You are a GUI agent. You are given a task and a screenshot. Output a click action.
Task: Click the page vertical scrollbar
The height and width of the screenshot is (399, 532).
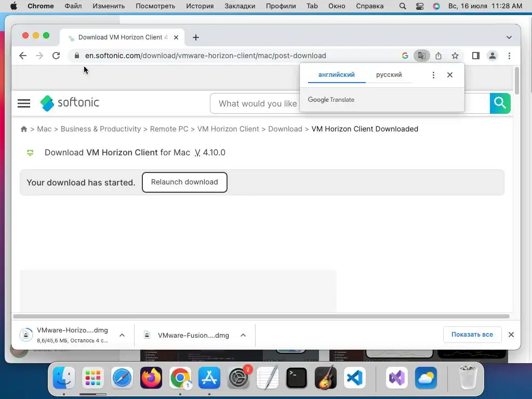517,81
